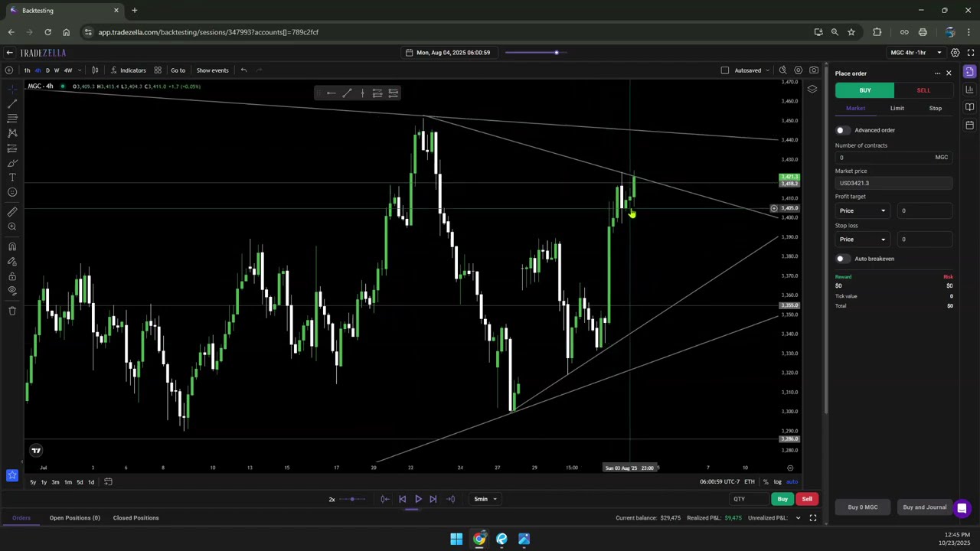Toggle log scale mode
This screenshot has width=980, height=551.
[777, 482]
